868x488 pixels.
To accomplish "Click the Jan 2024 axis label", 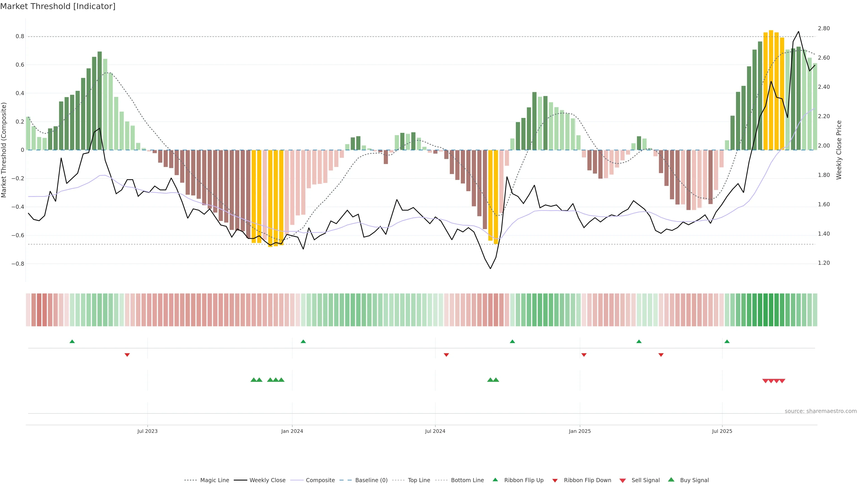I will pyautogui.click(x=292, y=431).
